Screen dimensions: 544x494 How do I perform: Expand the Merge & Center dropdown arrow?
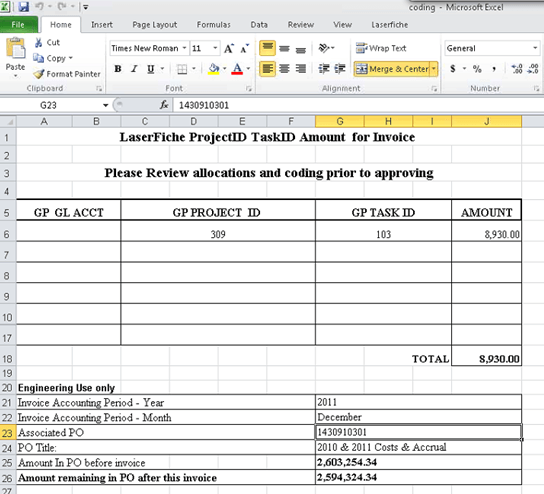tap(434, 69)
